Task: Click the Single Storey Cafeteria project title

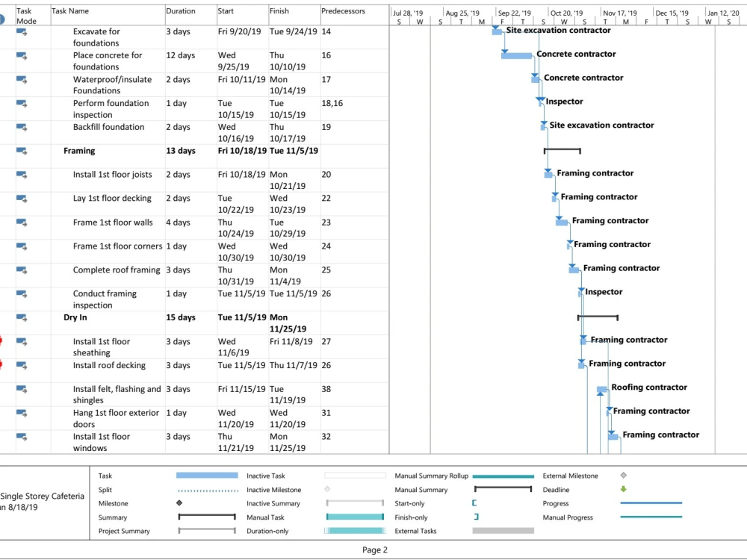Action: coord(43,495)
